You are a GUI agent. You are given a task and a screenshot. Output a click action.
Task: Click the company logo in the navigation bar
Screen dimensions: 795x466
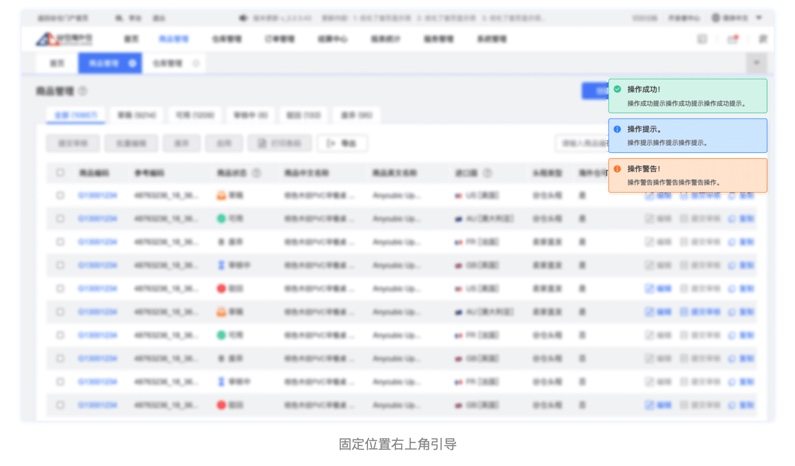click(62, 39)
